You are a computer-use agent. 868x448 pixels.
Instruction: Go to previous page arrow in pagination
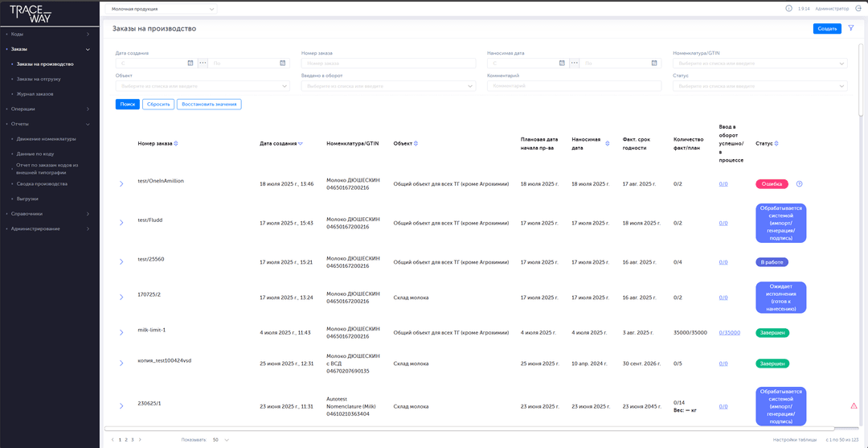tap(113, 440)
